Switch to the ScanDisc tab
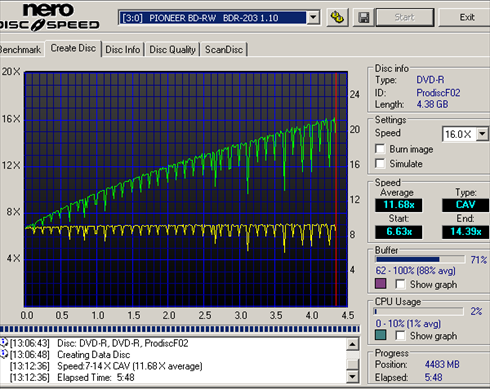Image resolution: width=490 pixels, height=389 pixels. coord(224,50)
